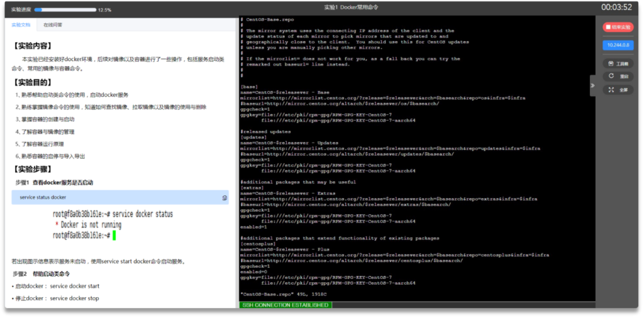Click the SSH CONNECTION ESTABLISHED status bar
This screenshot has height=318, width=644.
(285, 305)
